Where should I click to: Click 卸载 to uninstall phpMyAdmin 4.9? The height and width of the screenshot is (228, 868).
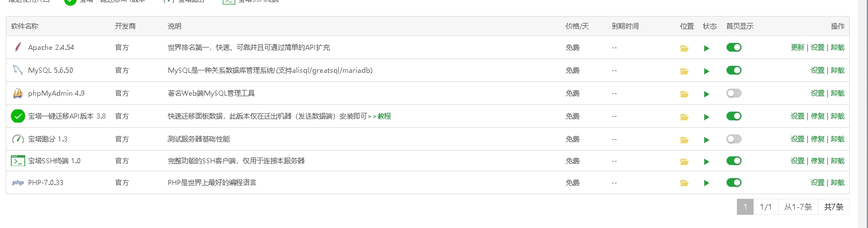click(837, 93)
